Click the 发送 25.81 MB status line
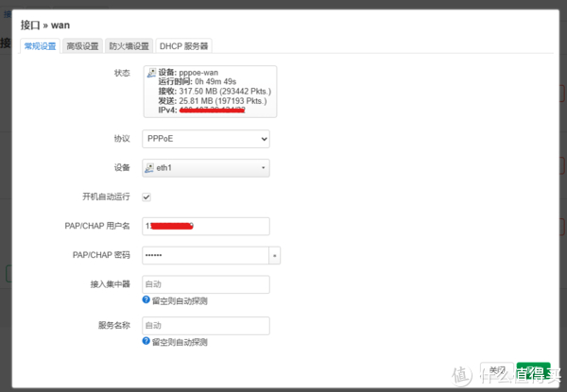This screenshot has width=567, height=392. [x=213, y=101]
